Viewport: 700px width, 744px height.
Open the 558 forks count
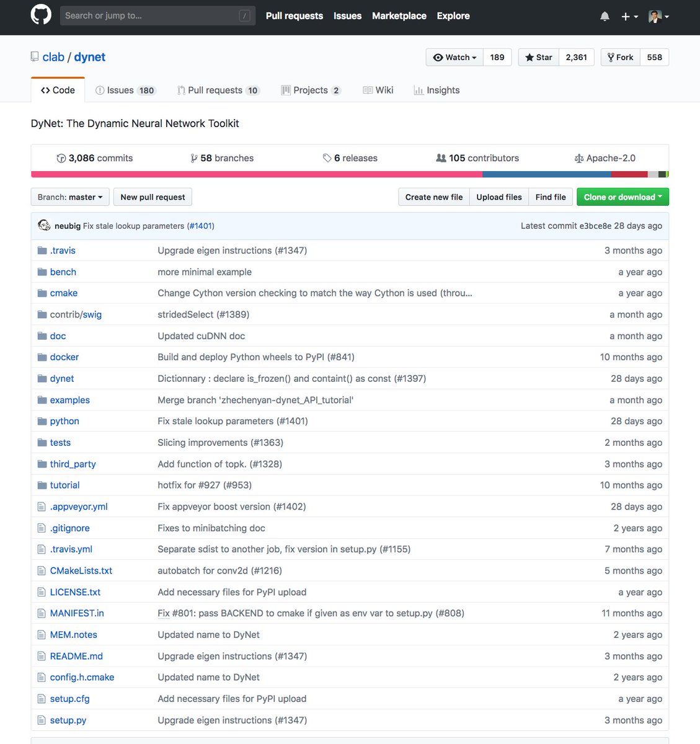[x=655, y=57]
